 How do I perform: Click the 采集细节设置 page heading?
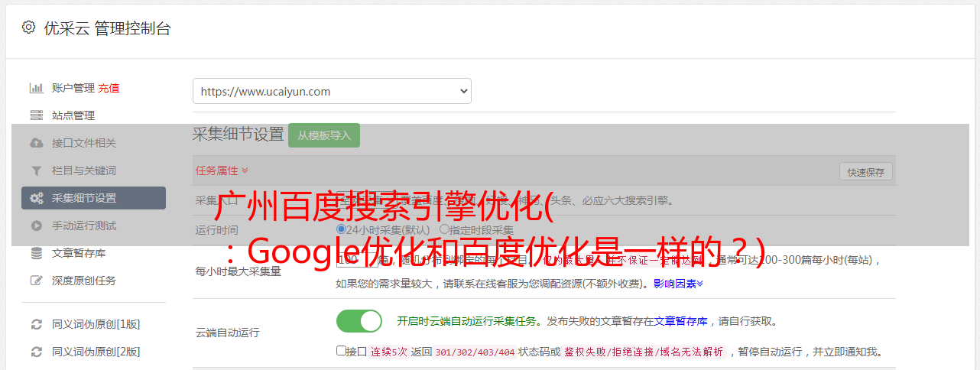click(239, 135)
